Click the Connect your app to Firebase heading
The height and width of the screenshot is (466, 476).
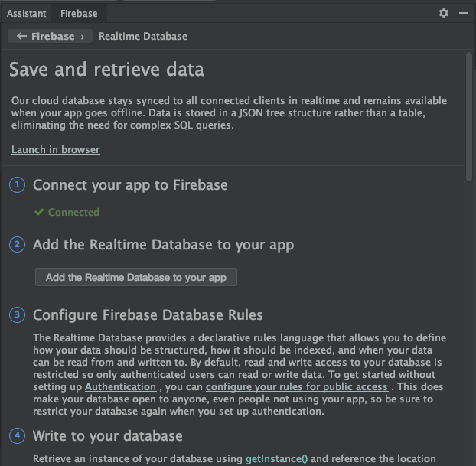[130, 185]
